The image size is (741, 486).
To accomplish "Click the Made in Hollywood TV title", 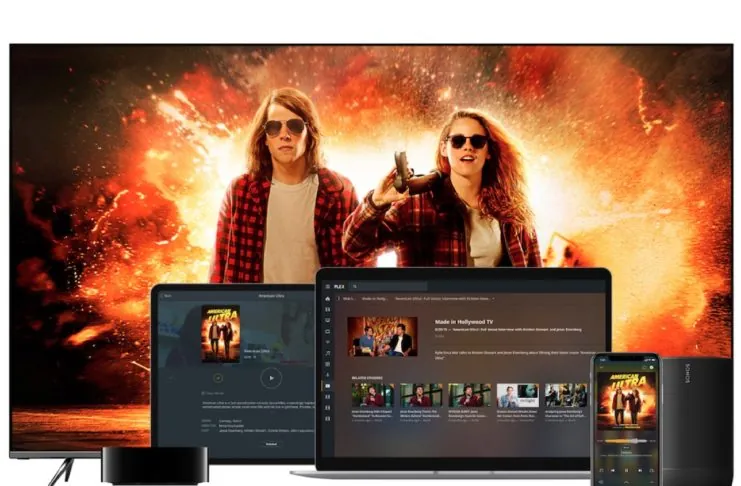I will click(x=464, y=322).
